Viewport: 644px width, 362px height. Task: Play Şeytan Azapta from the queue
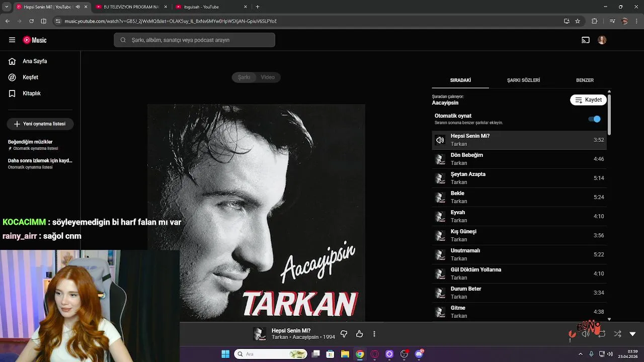click(519, 178)
